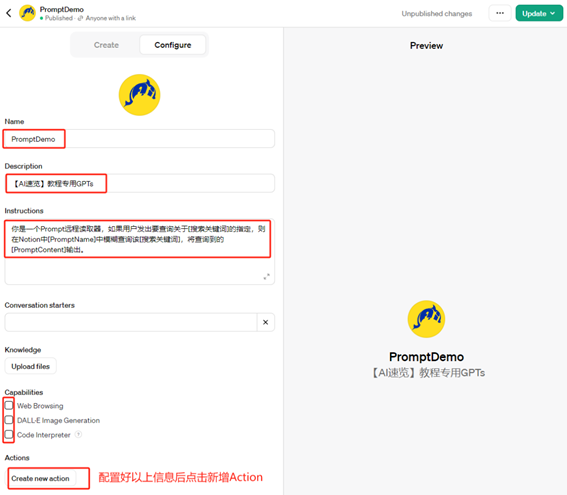Remove the conversation starter with the X

coord(266,322)
